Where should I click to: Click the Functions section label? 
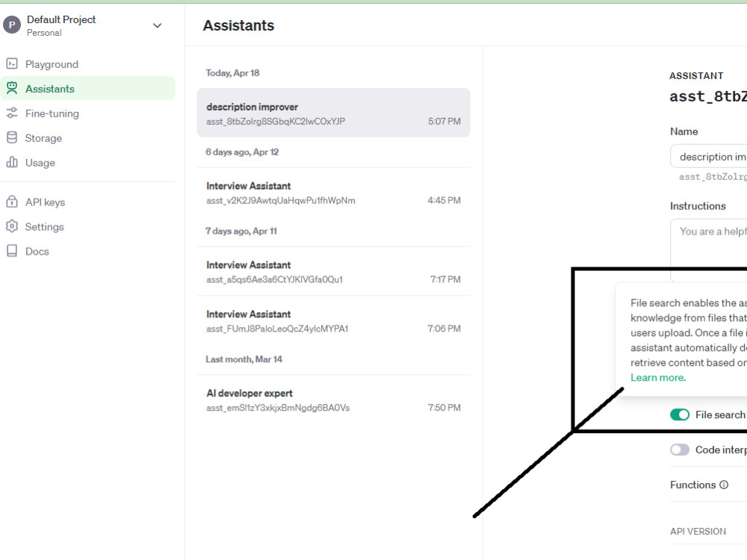coord(692,485)
